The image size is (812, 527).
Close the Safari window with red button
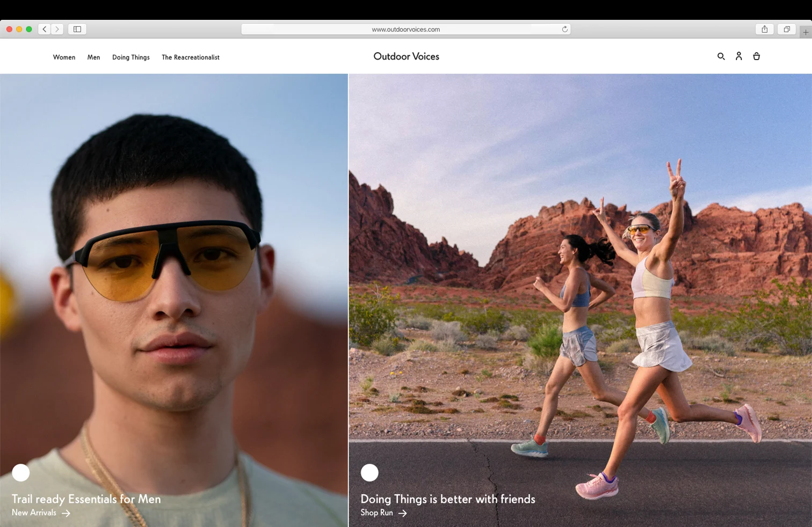pos(9,29)
